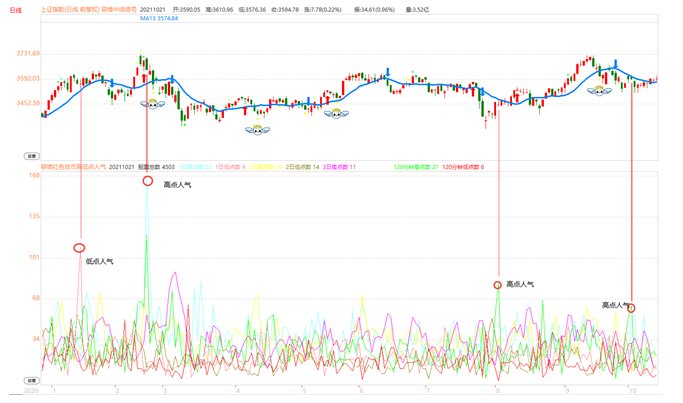Click the lowest angel icon on the K-line chart
The width and height of the screenshot is (683, 403).
pos(257,130)
